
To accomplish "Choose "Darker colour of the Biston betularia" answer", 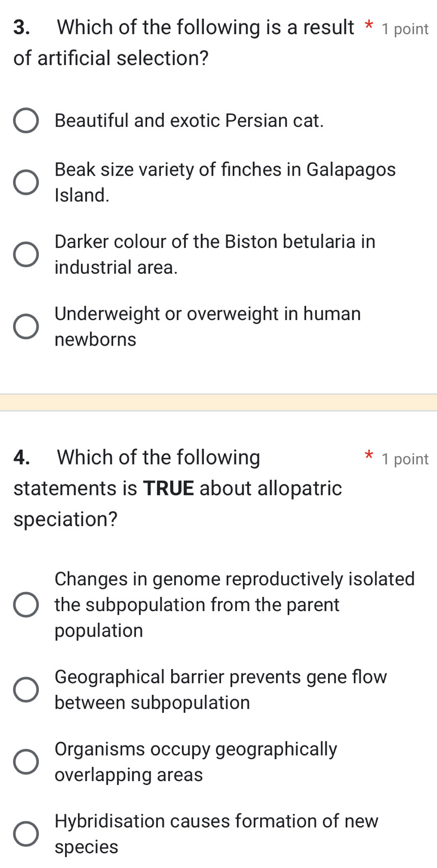I will 214,254.
